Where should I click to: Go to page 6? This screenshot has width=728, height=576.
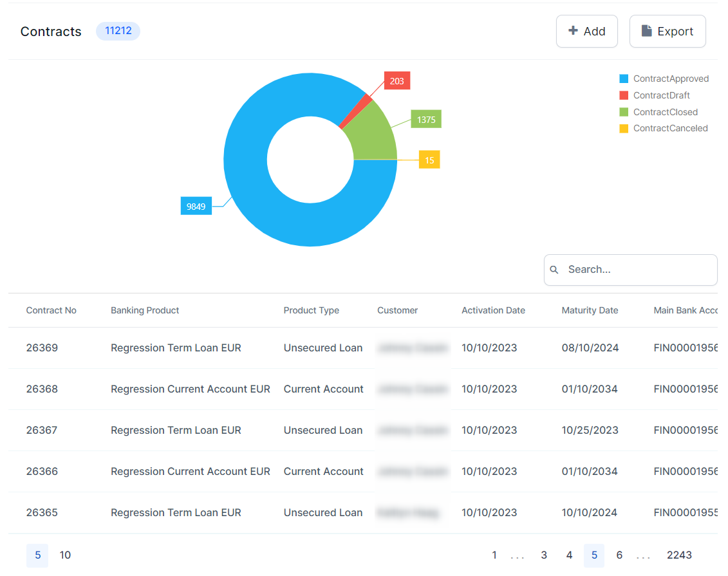(619, 555)
